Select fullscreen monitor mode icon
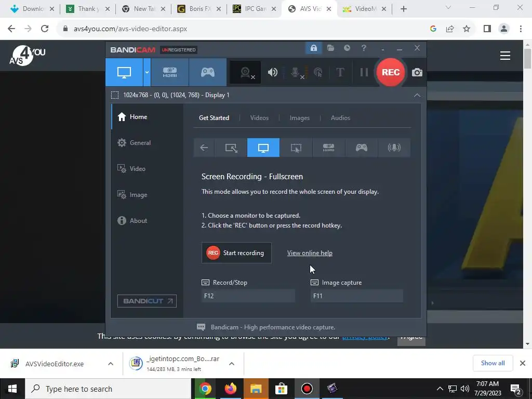 tap(263, 148)
